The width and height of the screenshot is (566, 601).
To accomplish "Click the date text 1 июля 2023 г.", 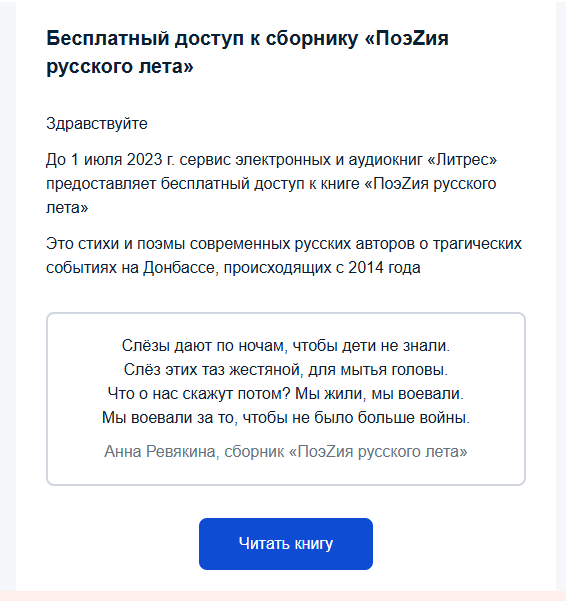I will (122, 159).
